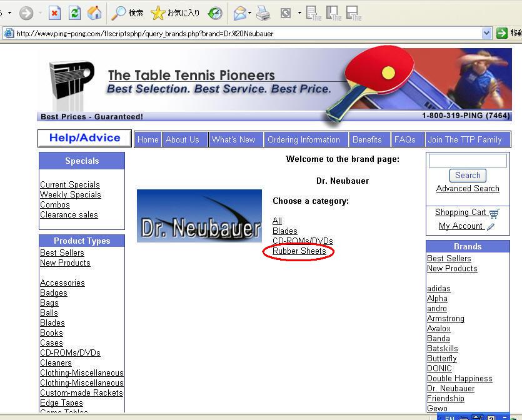Click New Products under Product Types
522x420 pixels.
point(65,263)
